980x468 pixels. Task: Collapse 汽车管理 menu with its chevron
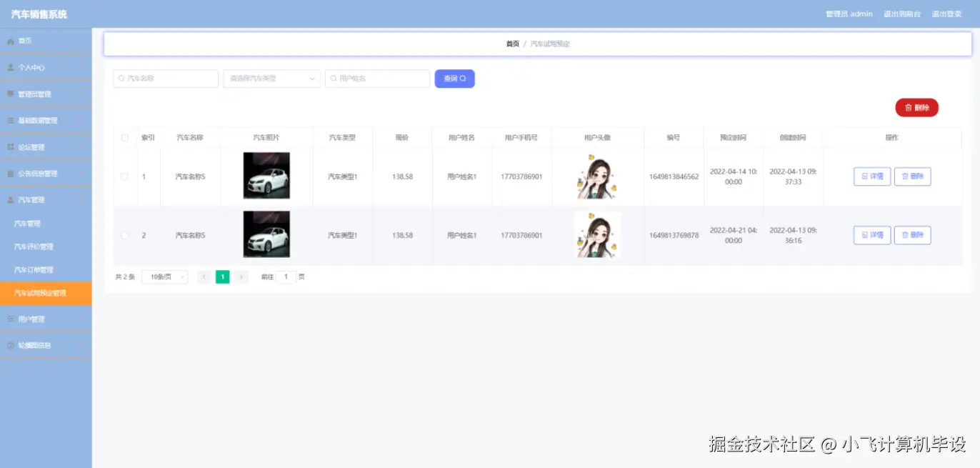[x=80, y=200]
